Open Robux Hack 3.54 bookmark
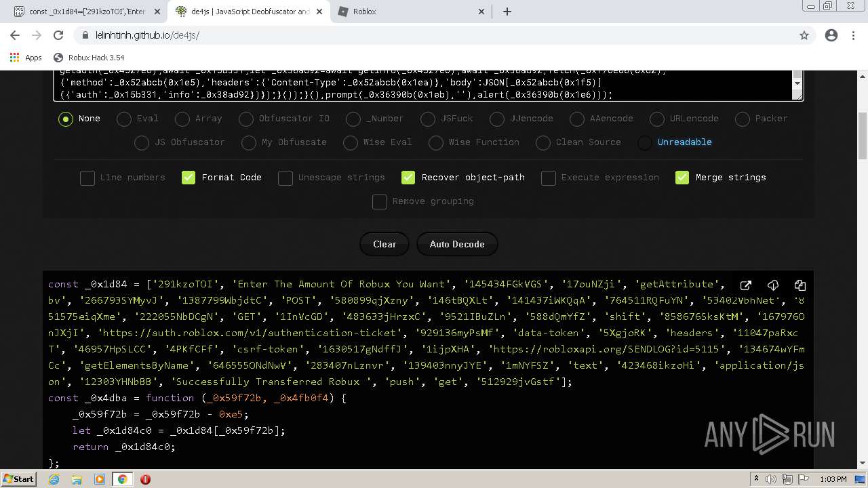The height and width of the screenshot is (488, 868). (x=89, y=58)
